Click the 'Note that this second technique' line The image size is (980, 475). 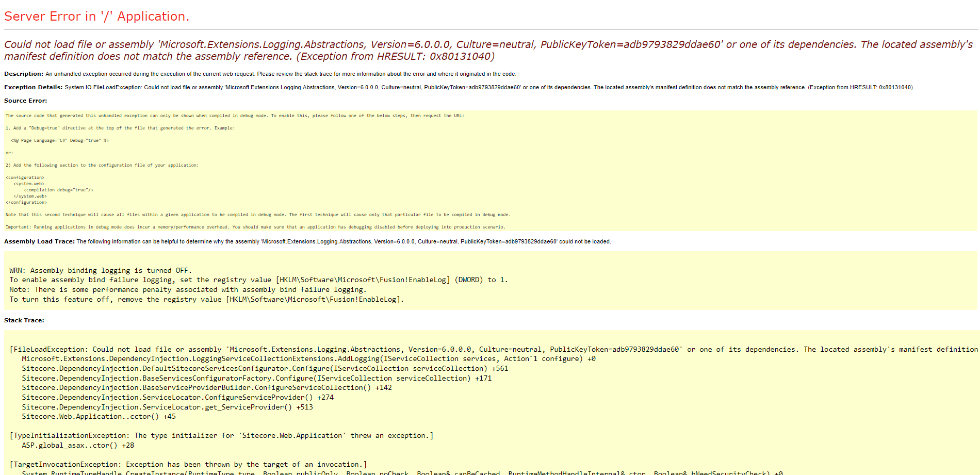[258, 215]
